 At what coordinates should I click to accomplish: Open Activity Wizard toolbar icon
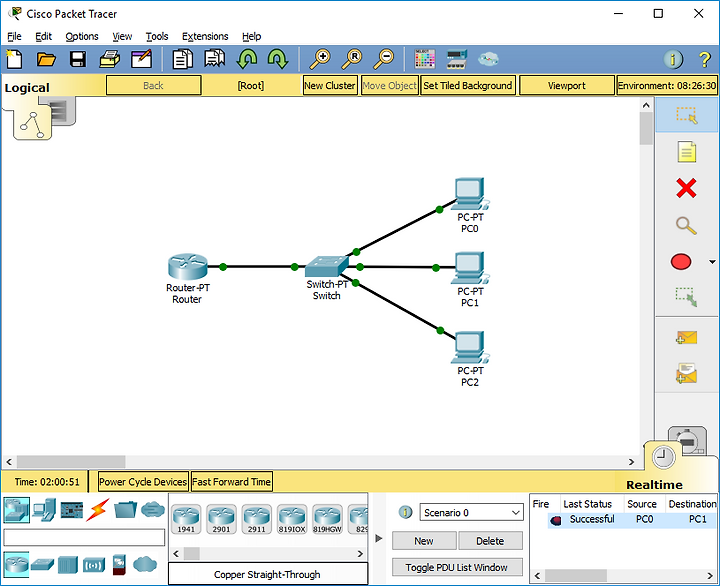pos(141,59)
